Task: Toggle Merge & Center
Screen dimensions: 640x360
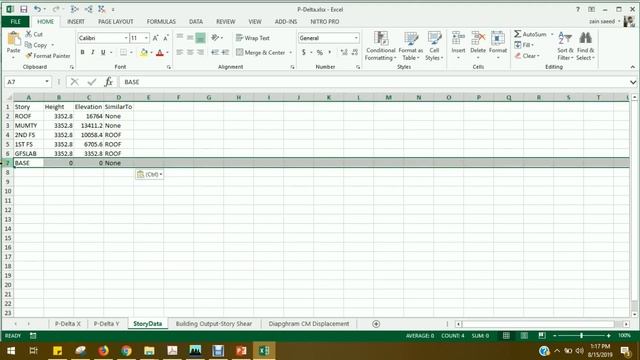Action: 260,52
